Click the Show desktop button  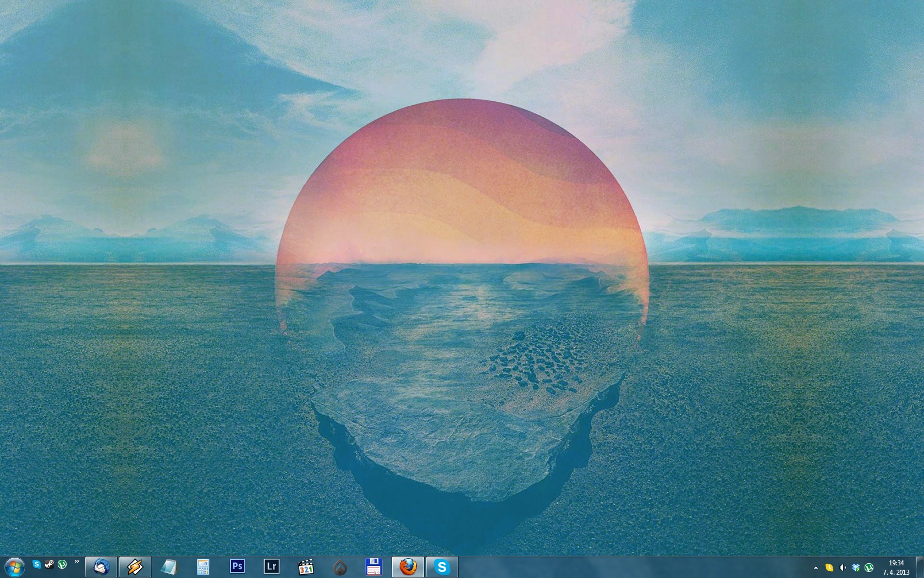[920, 567]
